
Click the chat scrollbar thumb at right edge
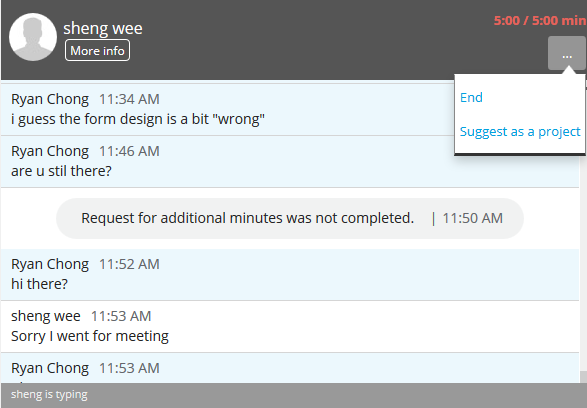click(583, 377)
